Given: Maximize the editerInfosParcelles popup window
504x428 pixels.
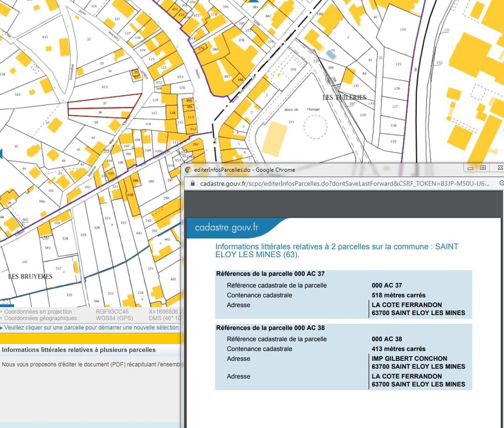Looking at the screenshot, I should coord(483,167).
